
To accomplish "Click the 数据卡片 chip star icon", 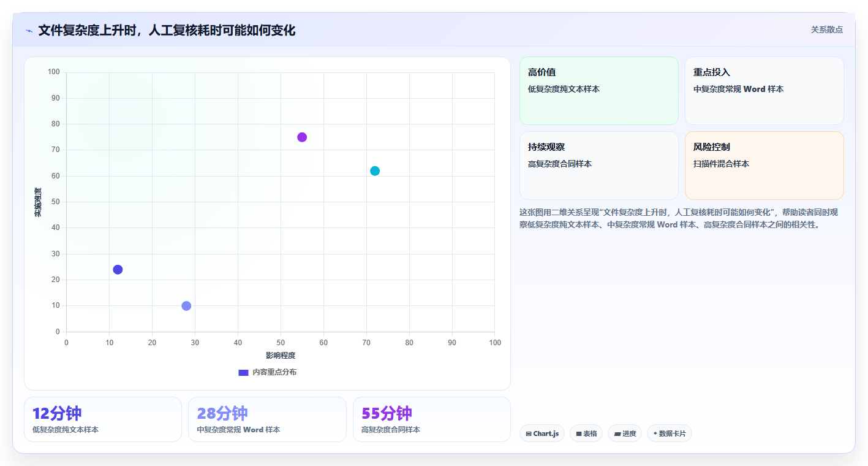I will pos(655,434).
